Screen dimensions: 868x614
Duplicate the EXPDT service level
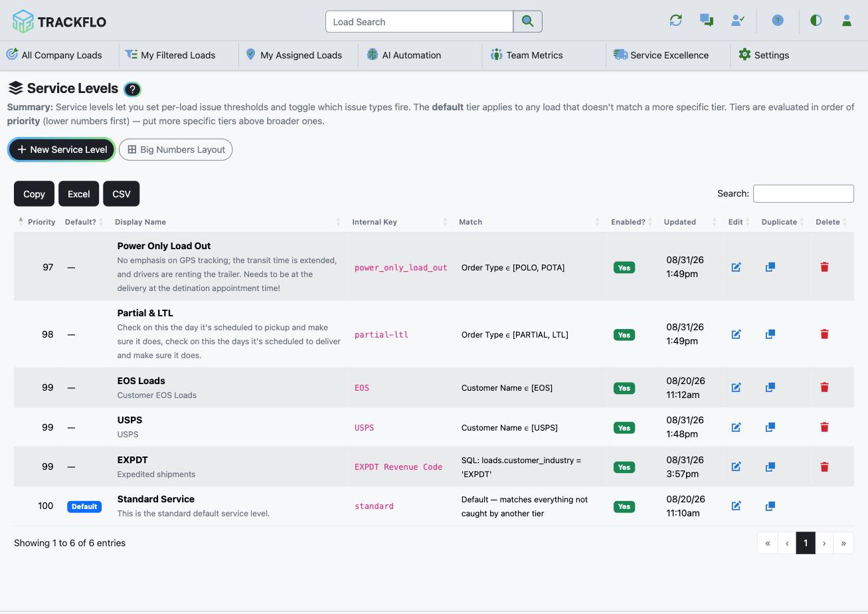pyautogui.click(x=770, y=467)
